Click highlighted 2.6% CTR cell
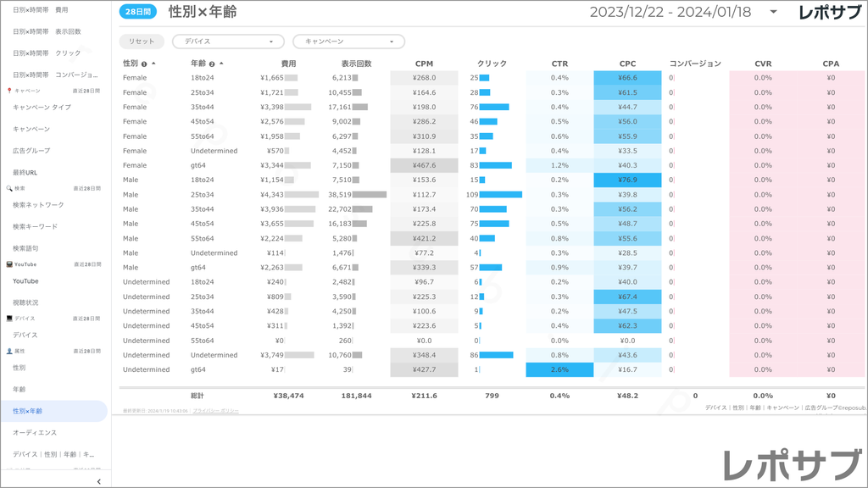 559,369
